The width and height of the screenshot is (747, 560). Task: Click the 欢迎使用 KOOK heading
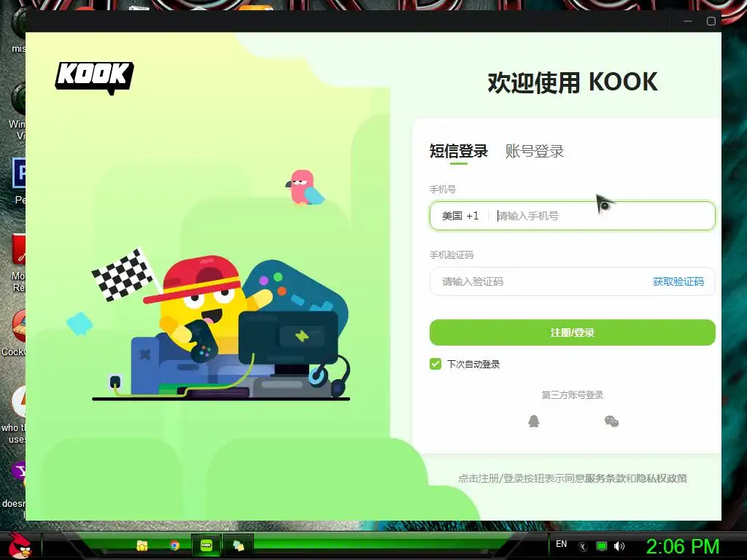tap(572, 82)
